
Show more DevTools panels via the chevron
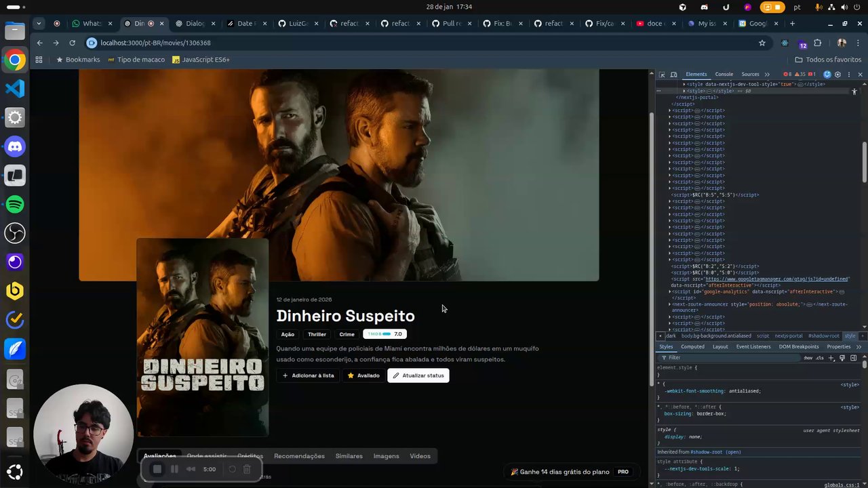[x=767, y=75]
